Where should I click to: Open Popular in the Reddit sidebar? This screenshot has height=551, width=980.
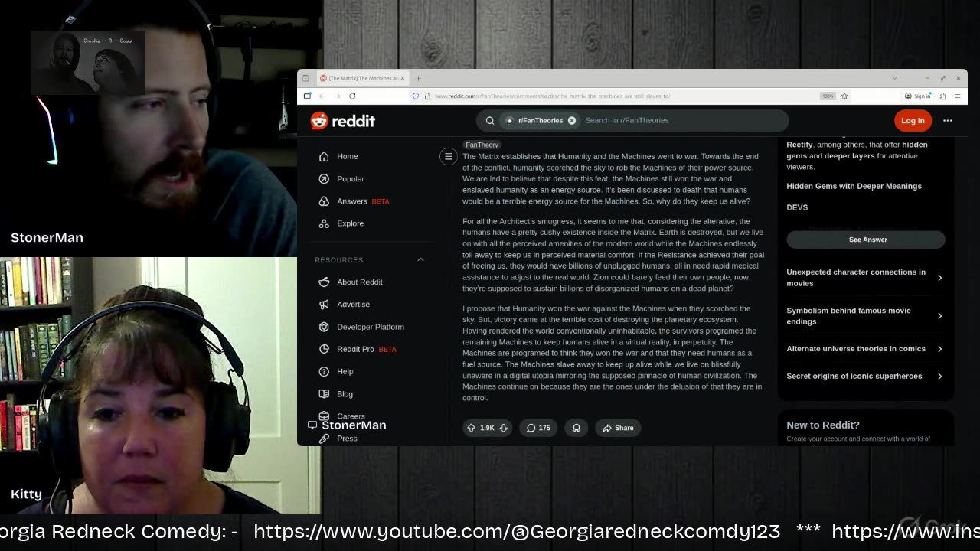[350, 179]
